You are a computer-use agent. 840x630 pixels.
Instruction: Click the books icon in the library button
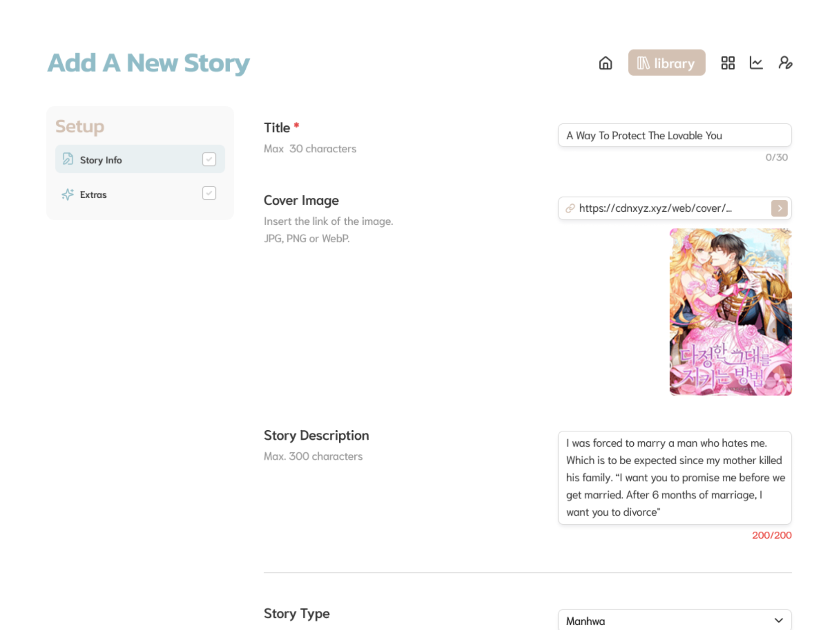[643, 63]
